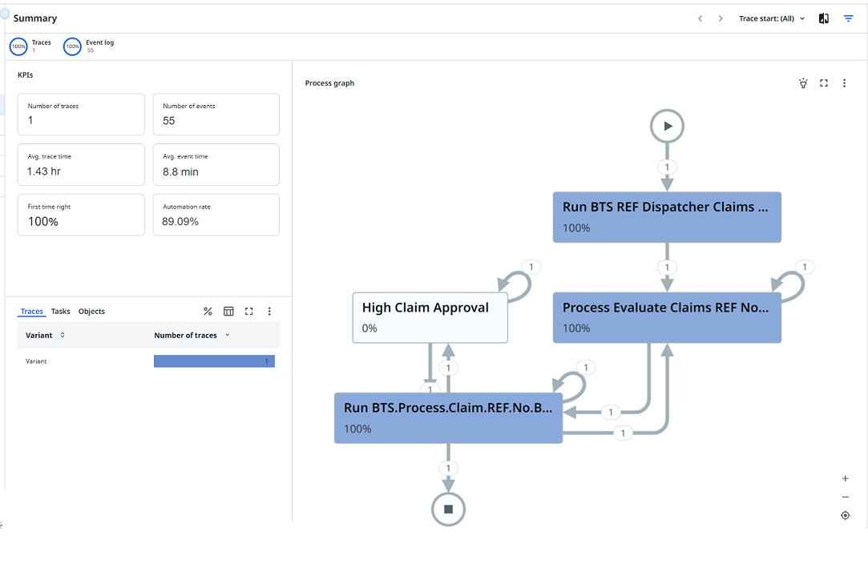Go to the next trace with the right arrow
Image resolution: width=868 pixels, height=588 pixels.
pyautogui.click(x=719, y=18)
